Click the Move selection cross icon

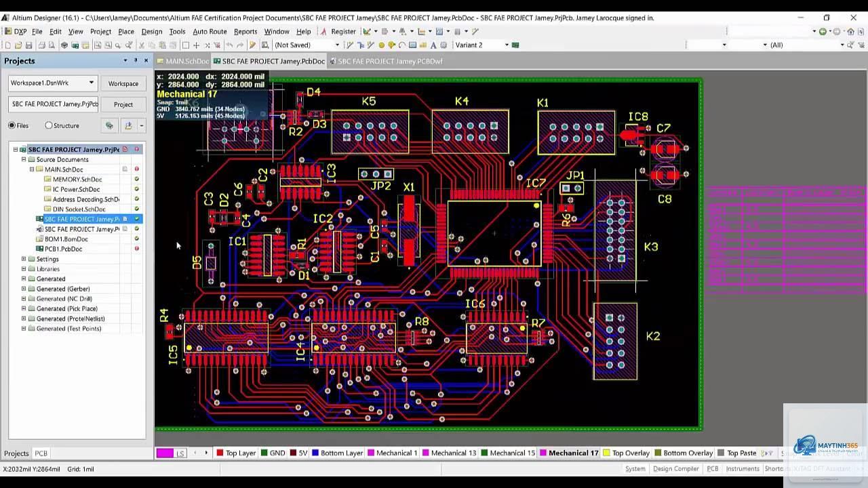(x=196, y=45)
